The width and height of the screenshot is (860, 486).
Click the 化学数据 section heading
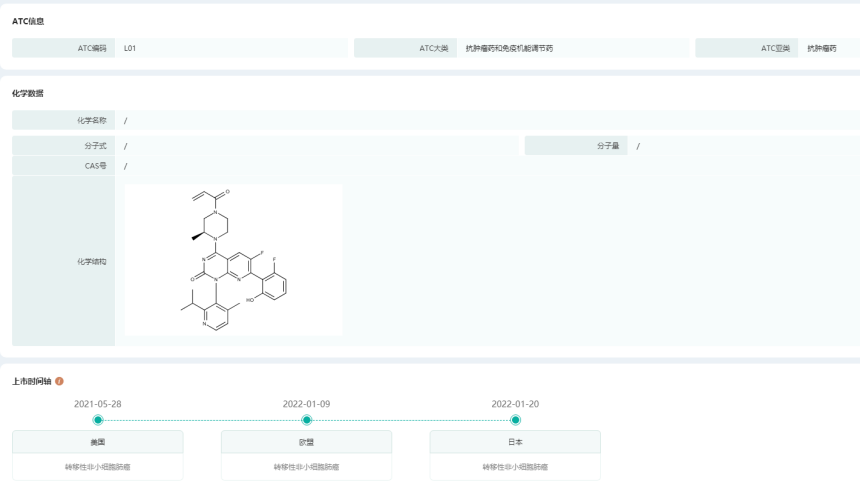tap(28, 93)
